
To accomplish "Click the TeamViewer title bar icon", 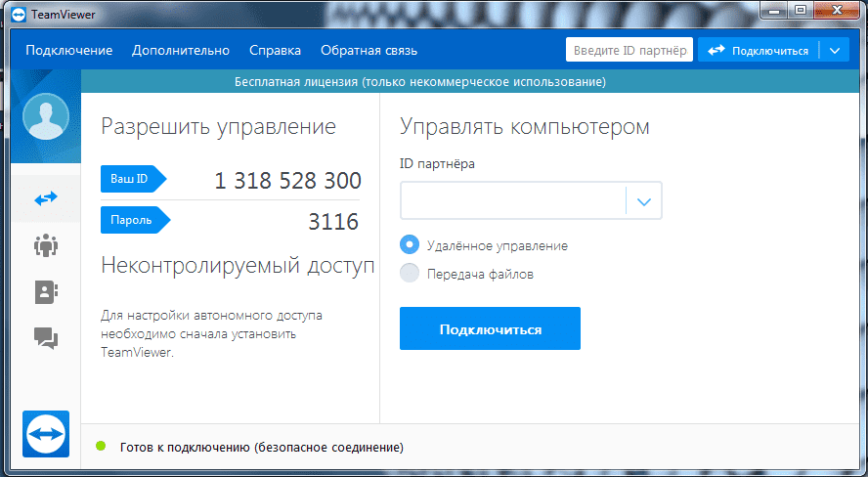I will pos(19,15).
